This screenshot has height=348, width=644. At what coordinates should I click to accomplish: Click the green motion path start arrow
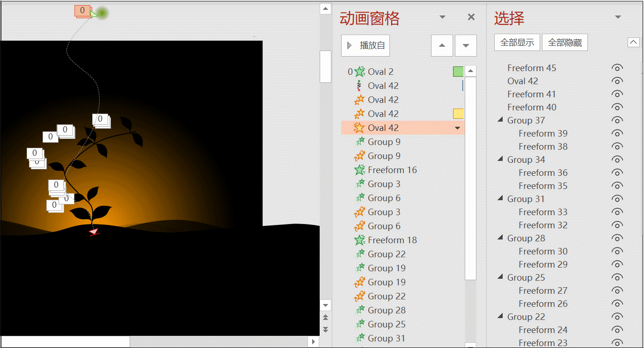[x=94, y=14]
